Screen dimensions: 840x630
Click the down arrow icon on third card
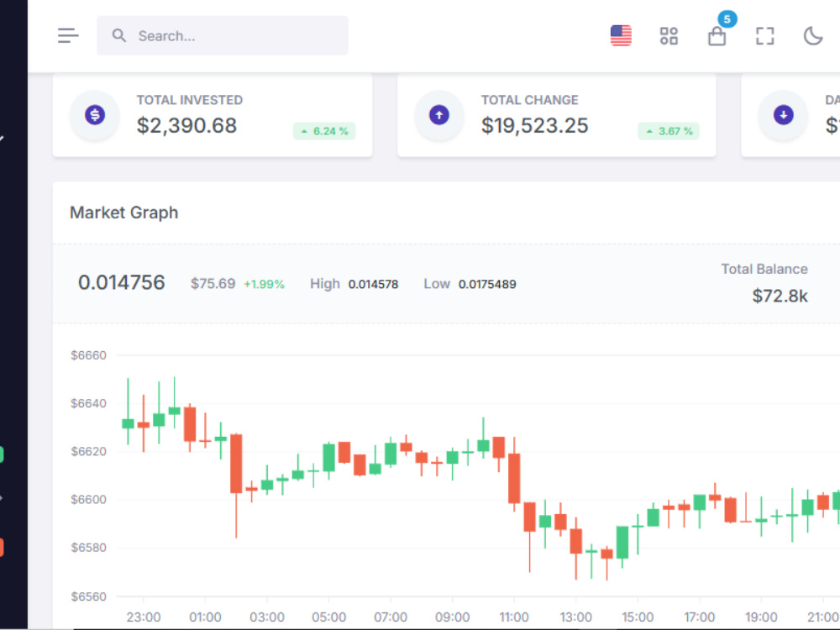pos(783,114)
